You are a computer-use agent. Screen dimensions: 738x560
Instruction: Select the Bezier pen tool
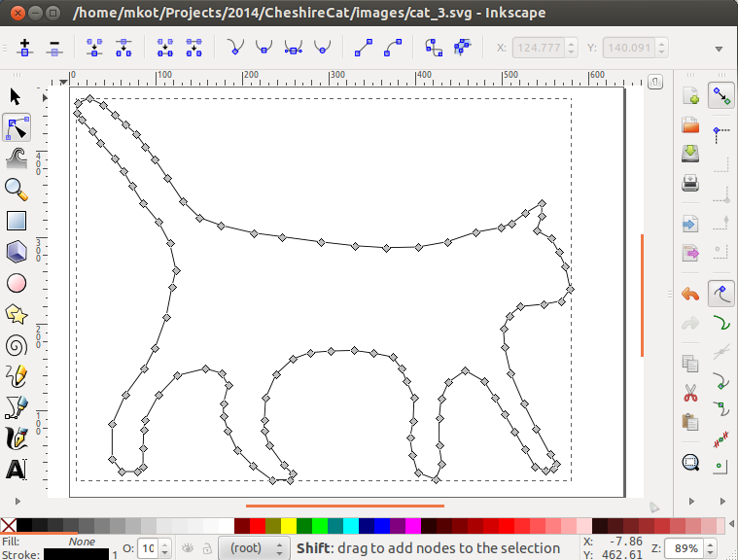pyautogui.click(x=17, y=407)
